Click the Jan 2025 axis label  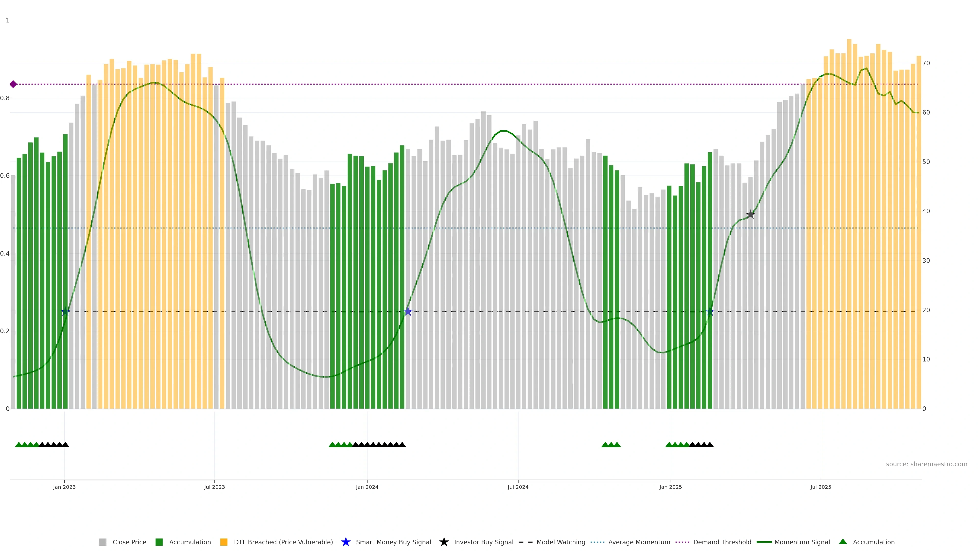tap(670, 487)
